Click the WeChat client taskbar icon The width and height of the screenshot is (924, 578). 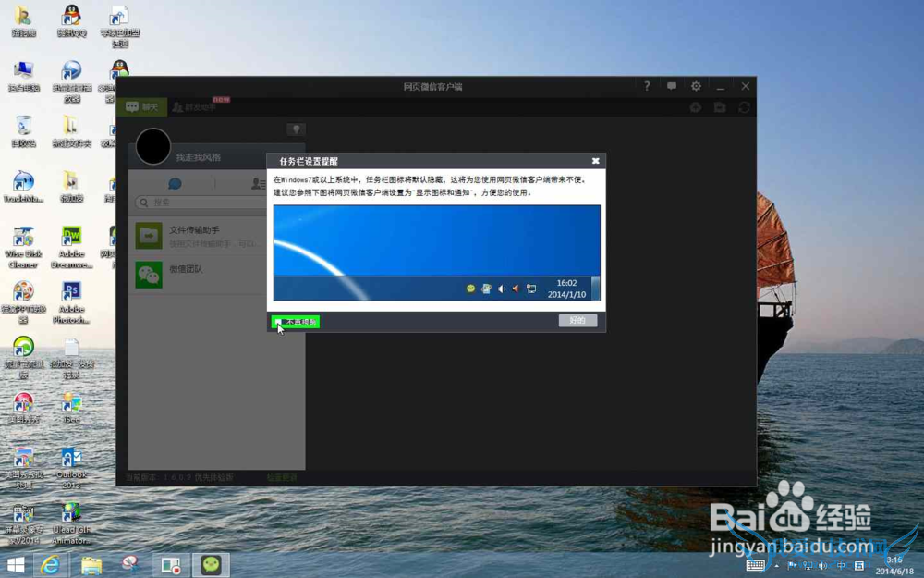(211, 565)
